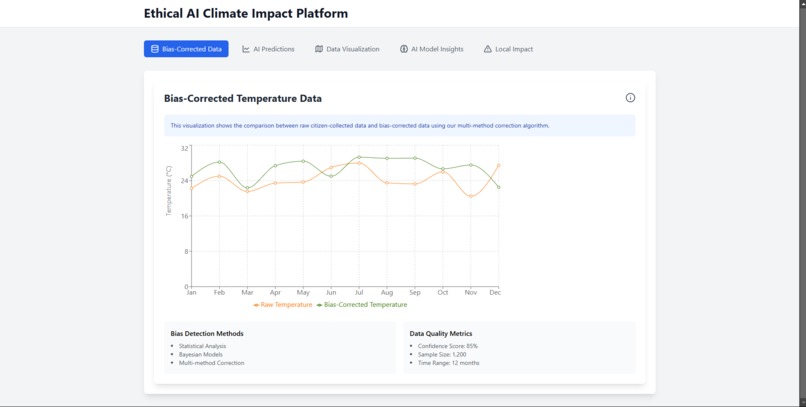Image resolution: width=806 pixels, height=407 pixels.
Task: Select the Data Visualization tab label
Action: (353, 49)
